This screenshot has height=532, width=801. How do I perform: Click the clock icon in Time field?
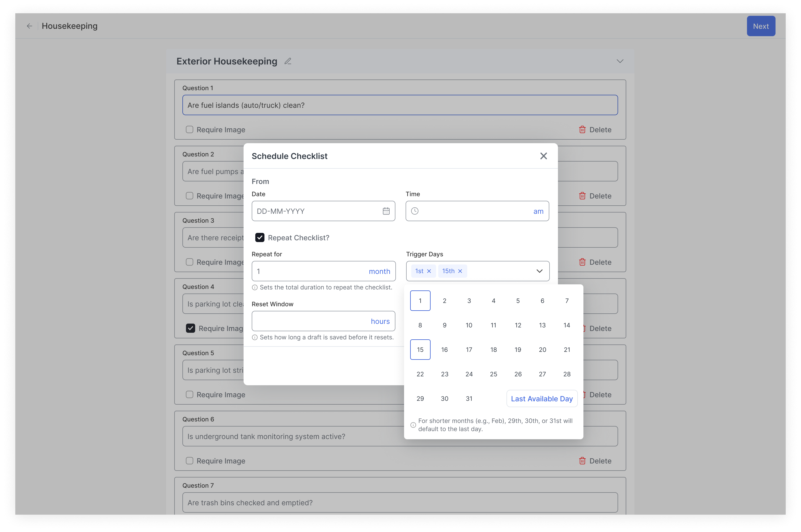click(x=415, y=211)
